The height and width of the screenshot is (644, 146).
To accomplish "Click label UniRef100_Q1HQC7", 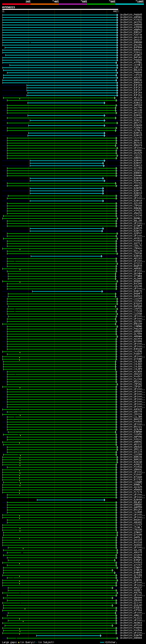I will [x=131, y=590].
